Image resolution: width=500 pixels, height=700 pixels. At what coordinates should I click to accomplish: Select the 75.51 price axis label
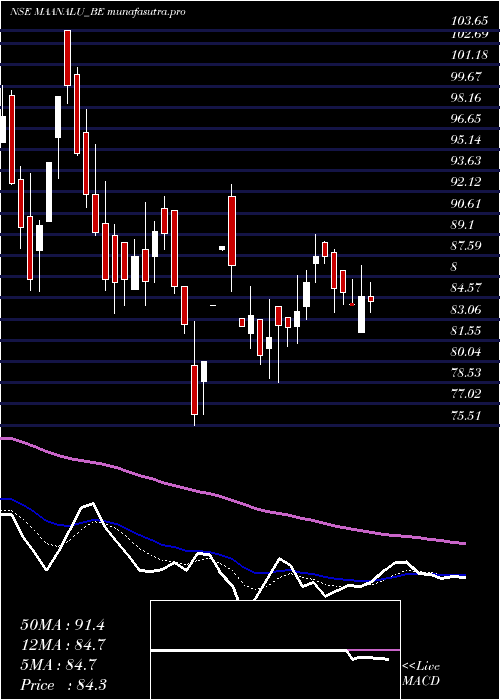[x=467, y=416]
